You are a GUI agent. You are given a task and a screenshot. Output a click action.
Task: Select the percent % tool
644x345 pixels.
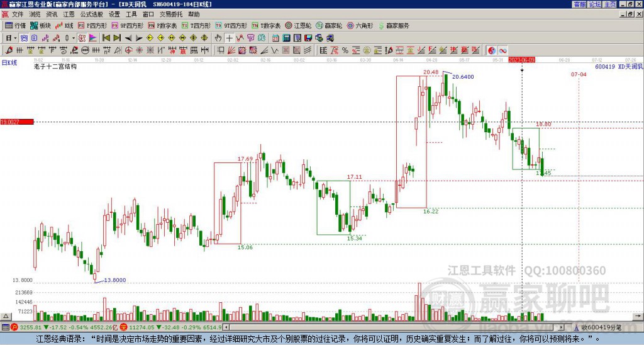pos(345,50)
